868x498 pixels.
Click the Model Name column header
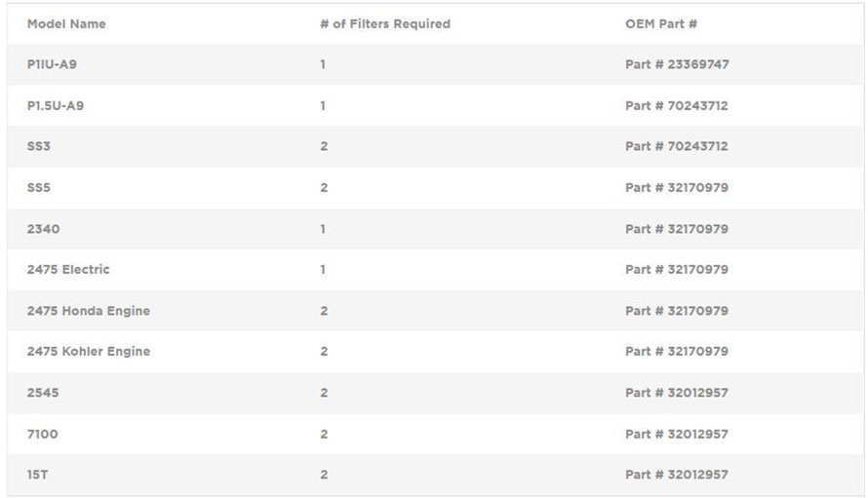click(66, 23)
